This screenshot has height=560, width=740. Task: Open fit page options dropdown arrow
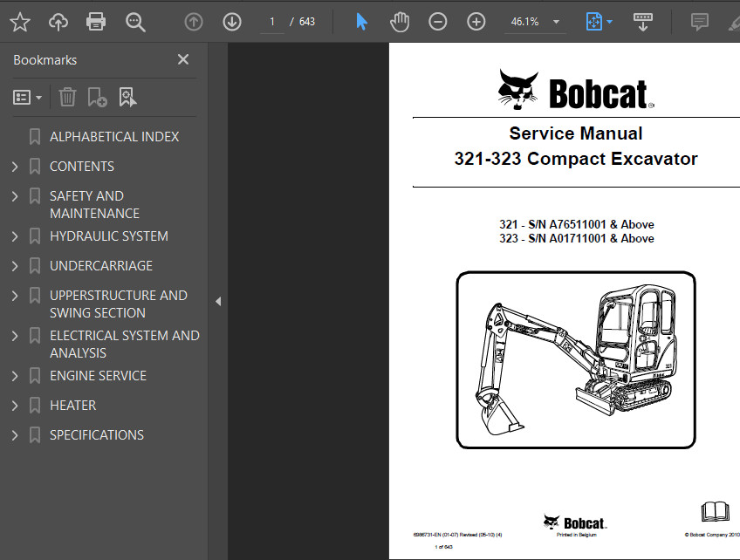click(609, 22)
